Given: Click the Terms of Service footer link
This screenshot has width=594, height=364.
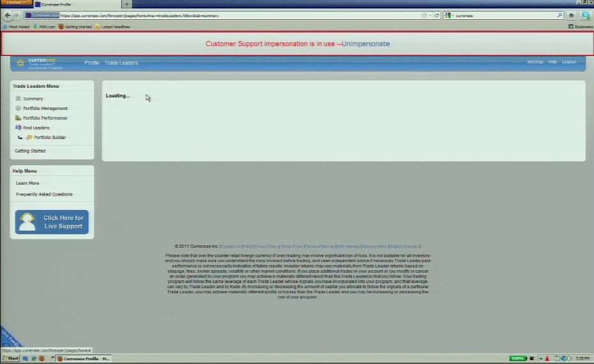Looking at the screenshot, I should (320, 246).
